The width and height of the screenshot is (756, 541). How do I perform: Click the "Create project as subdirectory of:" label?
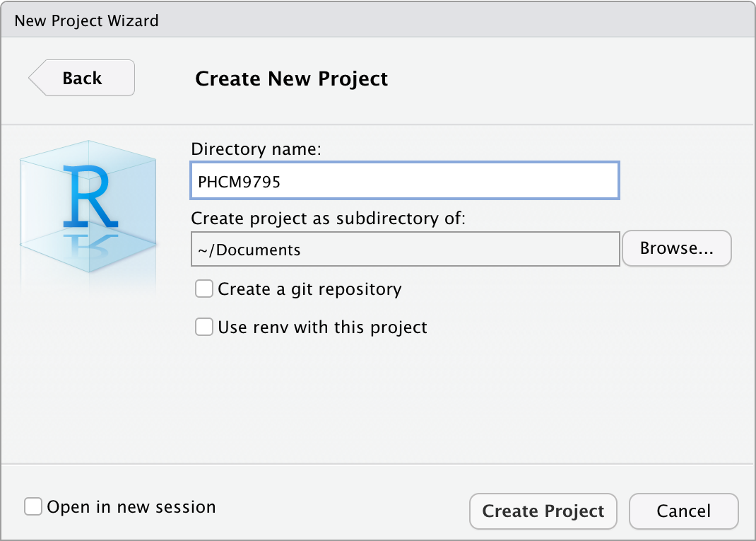pos(329,218)
